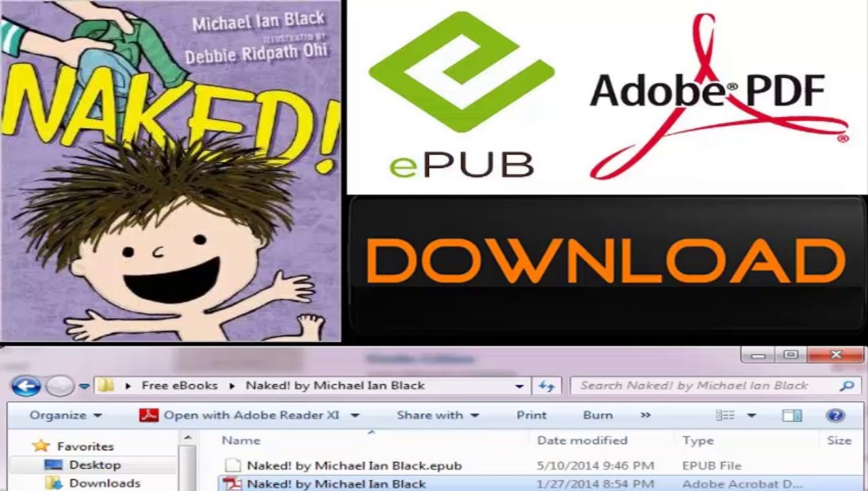Viewport: 868px width, 491px height.
Task: Refresh the folder view
Action: tap(546, 386)
